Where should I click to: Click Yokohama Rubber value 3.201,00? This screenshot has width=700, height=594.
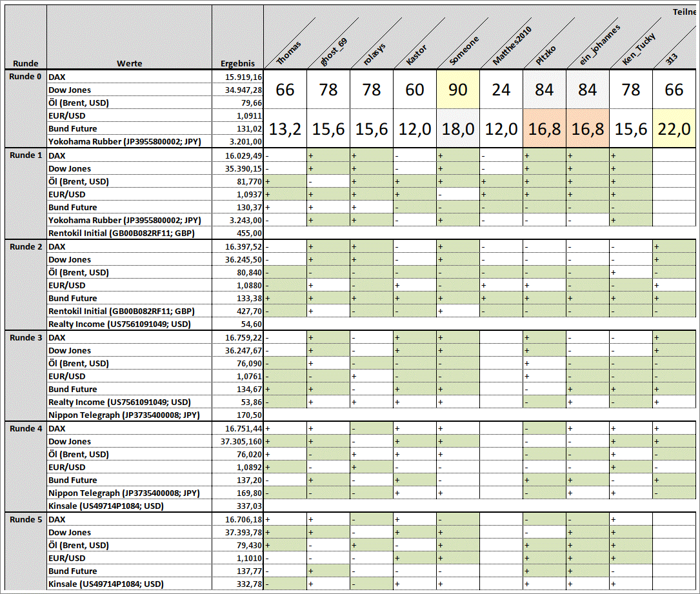246,141
